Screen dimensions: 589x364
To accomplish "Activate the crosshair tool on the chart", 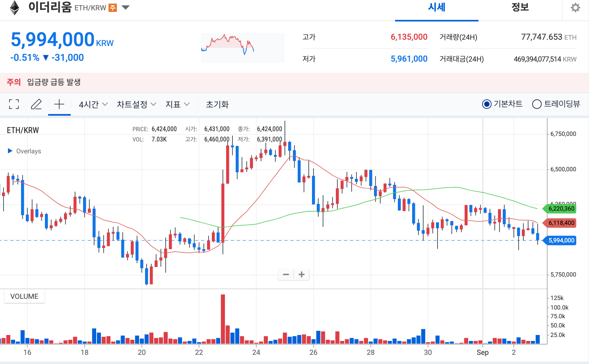I will pyautogui.click(x=59, y=104).
